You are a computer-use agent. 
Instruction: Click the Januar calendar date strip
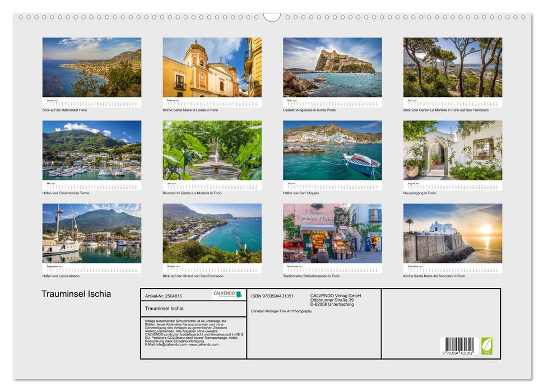click(x=91, y=102)
